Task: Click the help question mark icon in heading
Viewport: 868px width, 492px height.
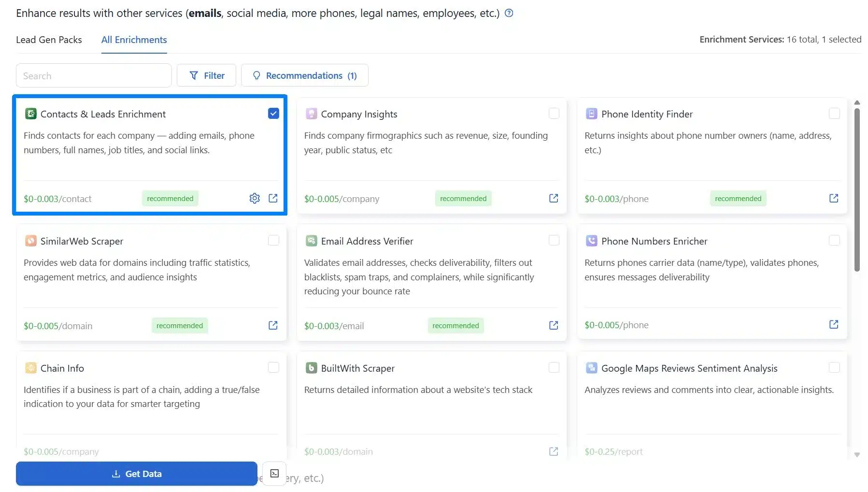Action: pos(509,13)
